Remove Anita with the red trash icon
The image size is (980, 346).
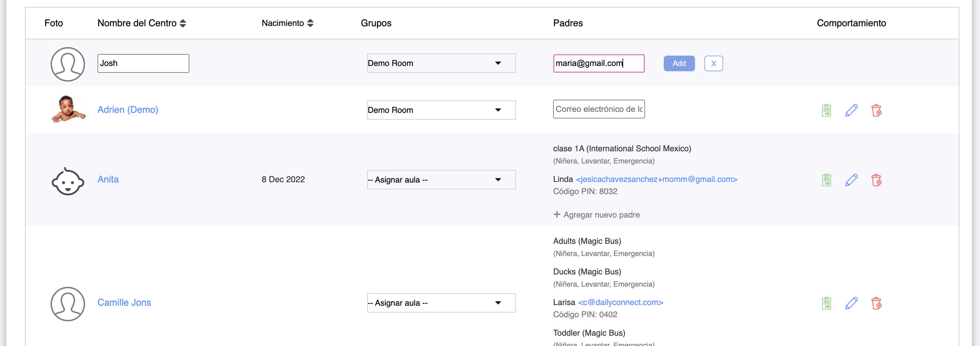(876, 180)
